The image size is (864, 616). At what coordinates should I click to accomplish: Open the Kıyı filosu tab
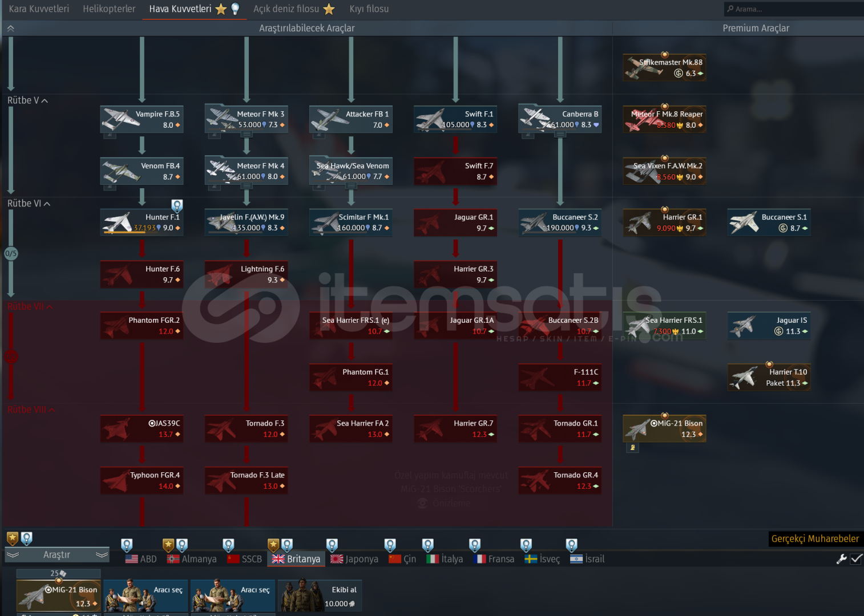coord(369,9)
